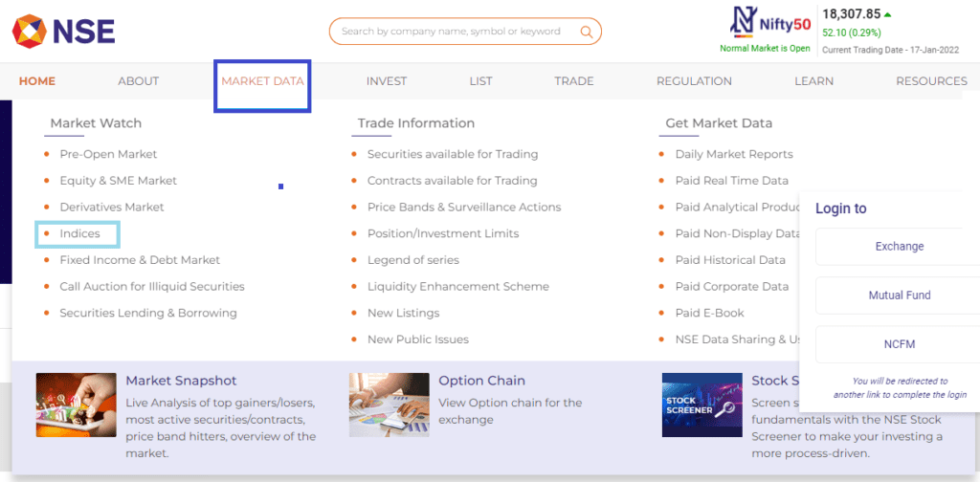Click the NCFM login button

899,344
